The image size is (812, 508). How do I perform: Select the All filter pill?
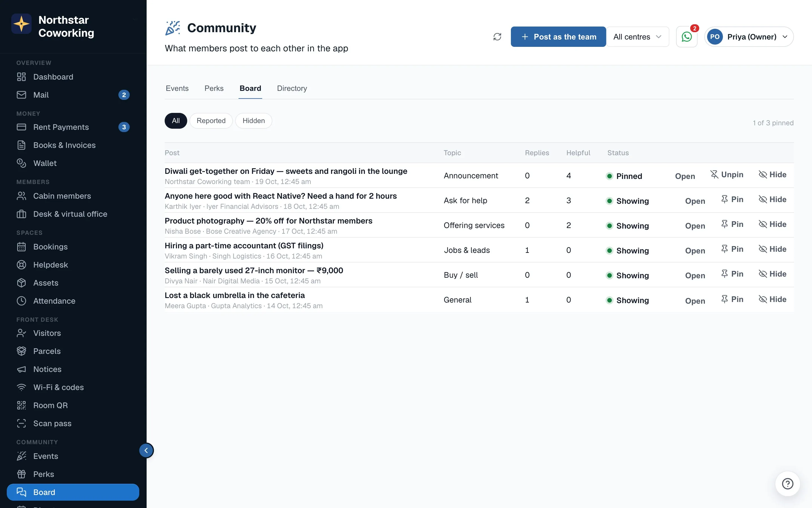click(176, 121)
